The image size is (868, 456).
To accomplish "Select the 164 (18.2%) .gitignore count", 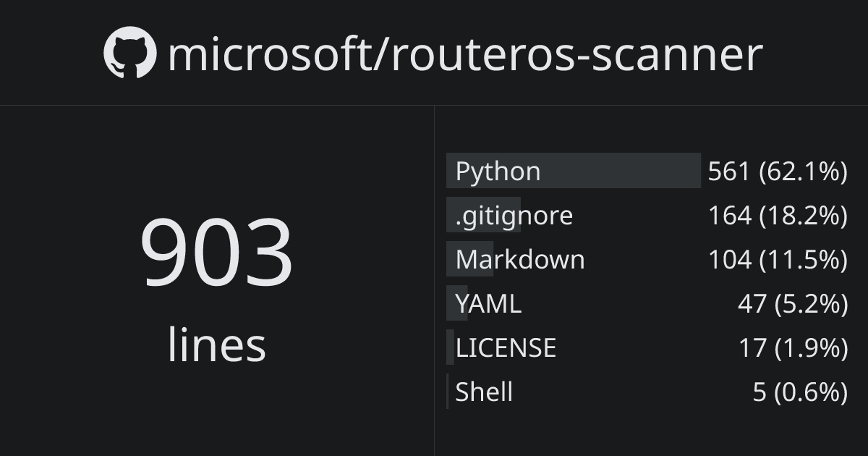I will [778, 216].
